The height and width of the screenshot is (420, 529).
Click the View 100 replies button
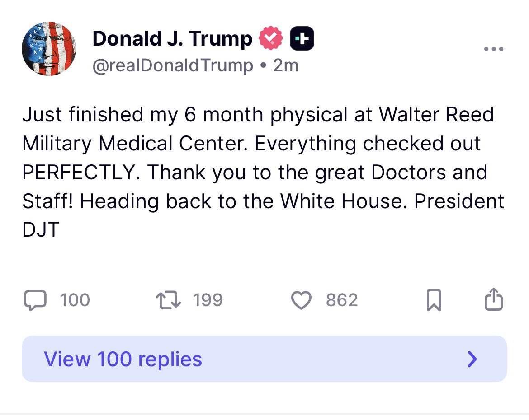tap(264, 359)
